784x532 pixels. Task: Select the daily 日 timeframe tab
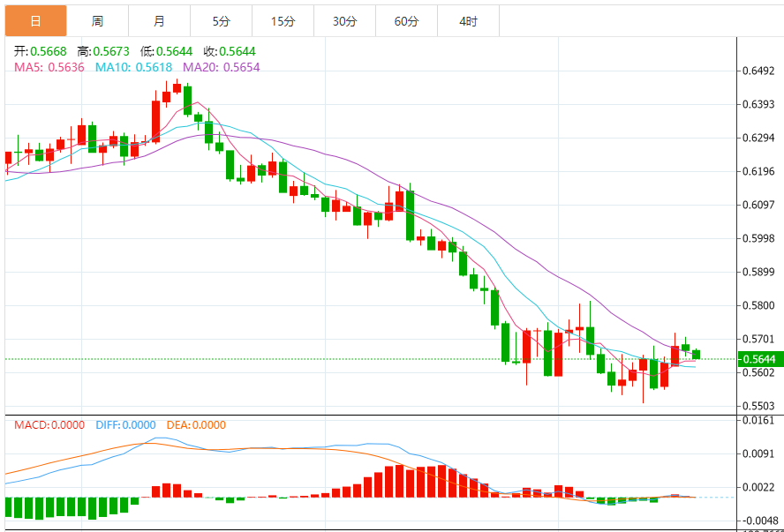click(x=35, y=21)
